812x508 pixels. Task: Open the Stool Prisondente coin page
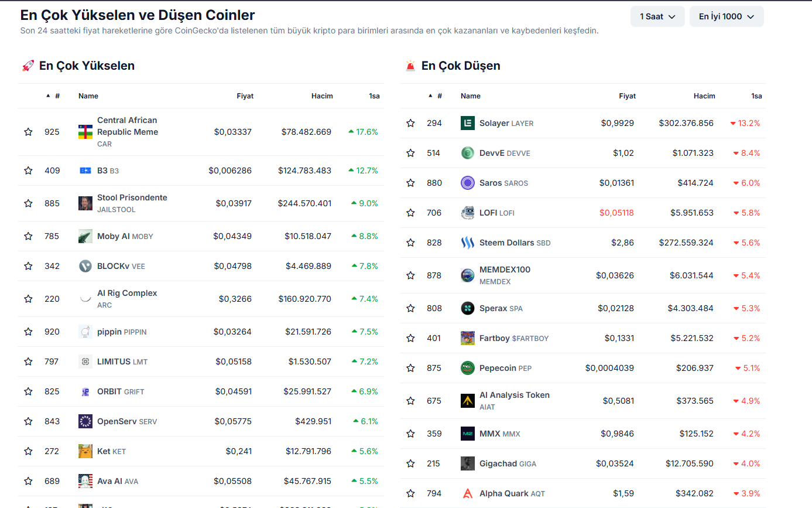pos(132,197)
